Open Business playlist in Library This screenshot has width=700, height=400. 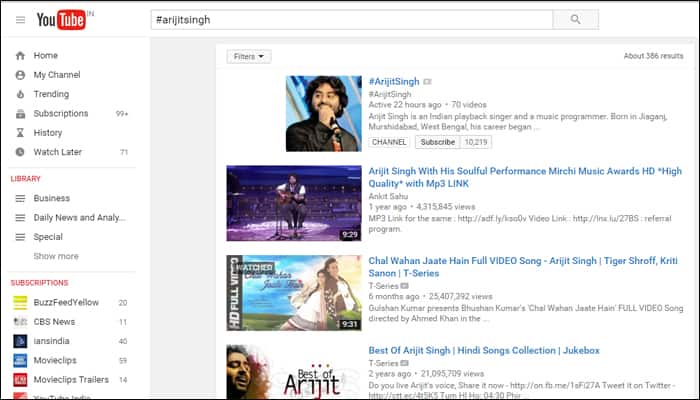pos(52,198)
